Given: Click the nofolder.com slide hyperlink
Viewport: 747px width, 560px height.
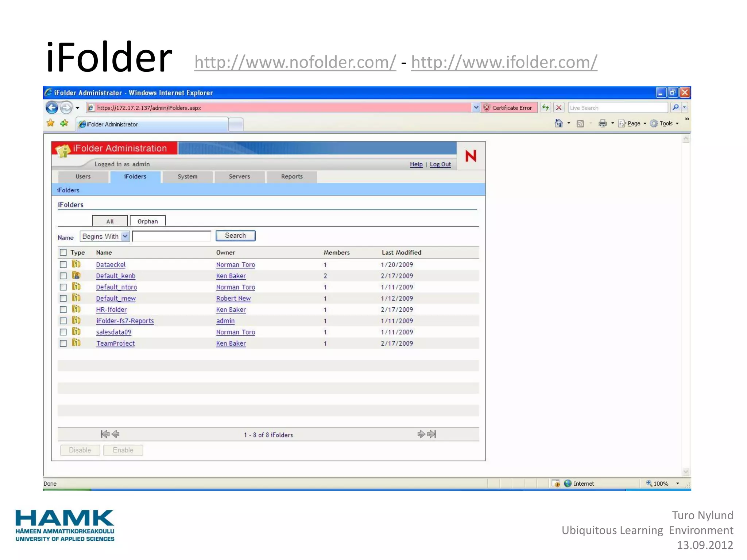Looking at the screenshot, I should (x=295, y=62).
